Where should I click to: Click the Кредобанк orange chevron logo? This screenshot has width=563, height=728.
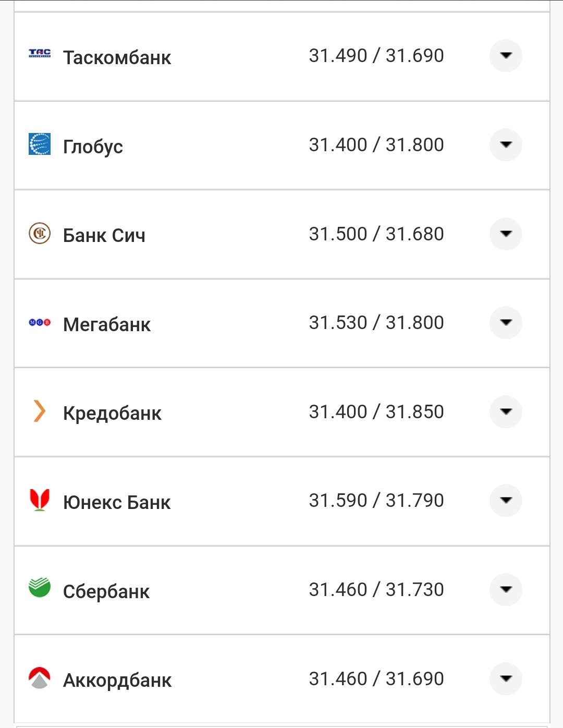(x=39, y=411)
